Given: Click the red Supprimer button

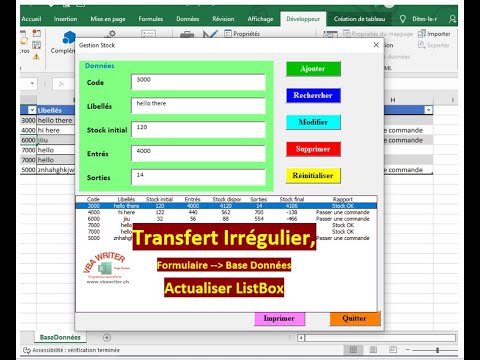Looking at the screenshot, I should 313,149.
